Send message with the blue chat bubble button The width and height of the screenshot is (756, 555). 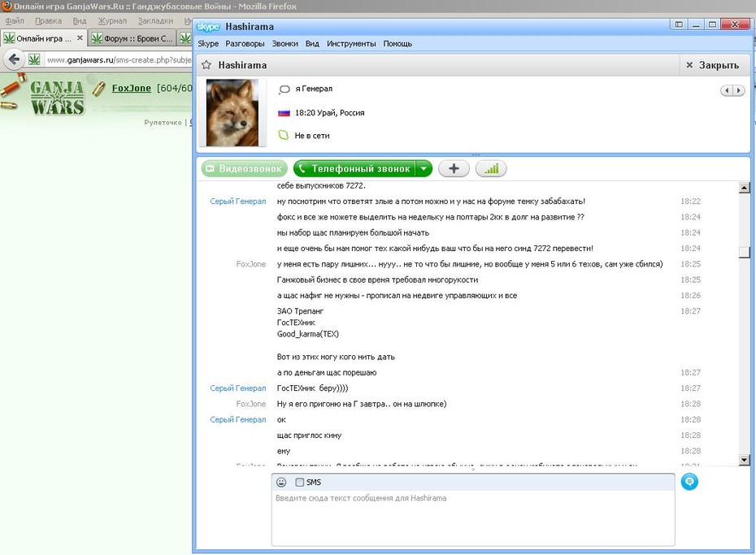(x=689, y=482)
